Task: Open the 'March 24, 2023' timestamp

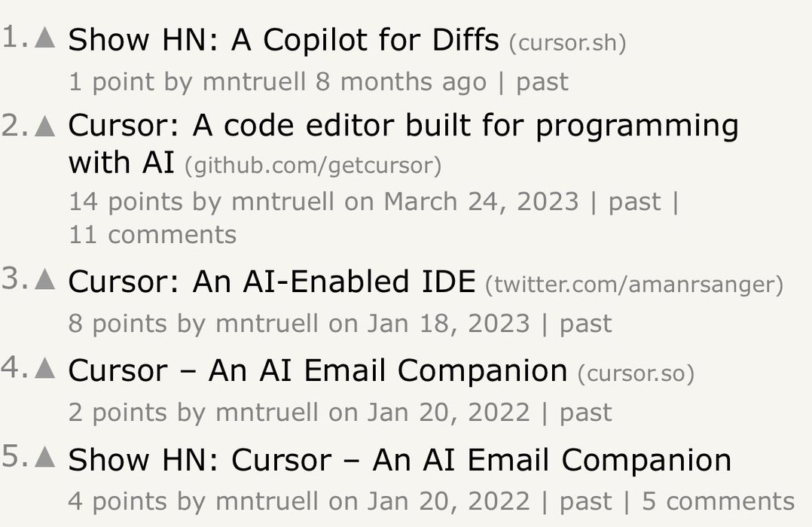Action: [x=481, y=202]
